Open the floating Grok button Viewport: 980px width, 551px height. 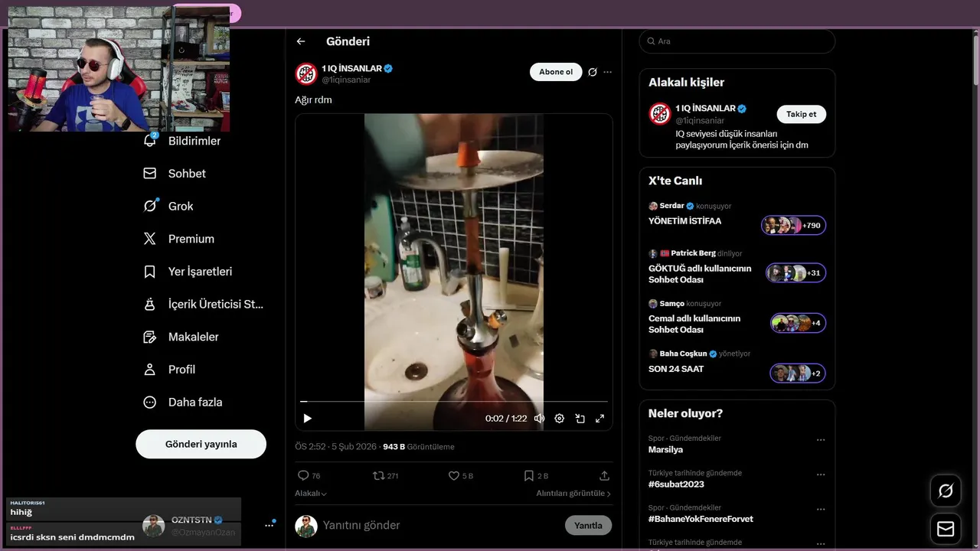pos(946,491)
